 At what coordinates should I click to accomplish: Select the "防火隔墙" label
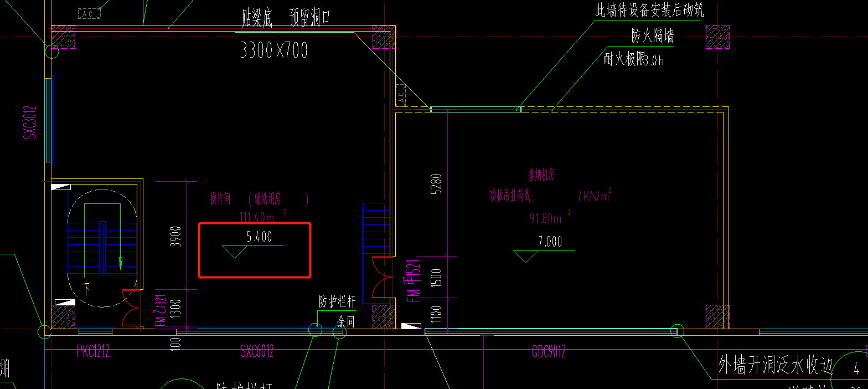[653, 37]
